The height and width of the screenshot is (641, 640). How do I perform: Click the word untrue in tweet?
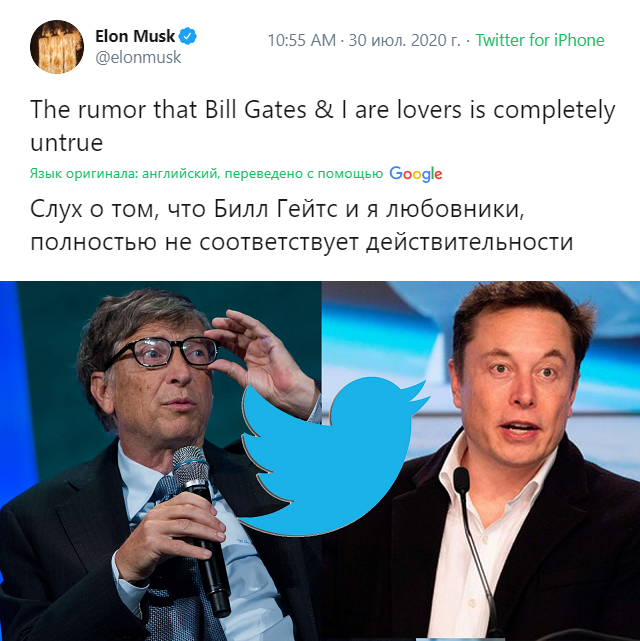67,143
